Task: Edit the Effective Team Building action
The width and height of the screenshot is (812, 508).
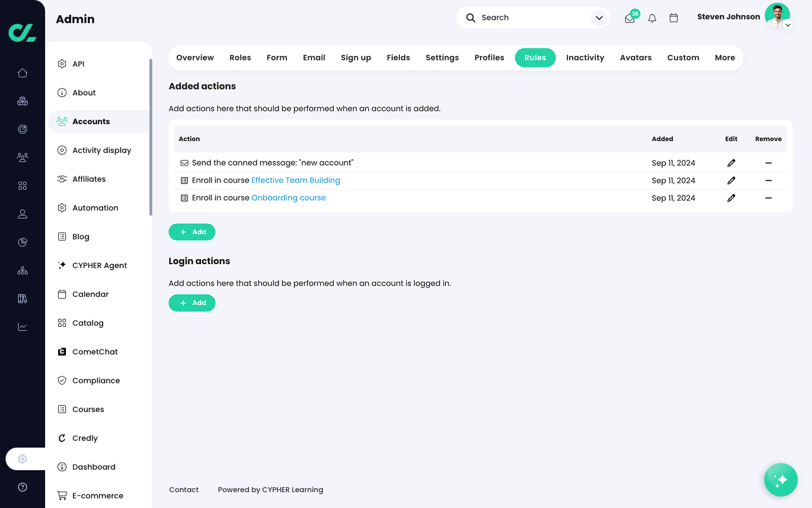Action: tap(731, 181)
